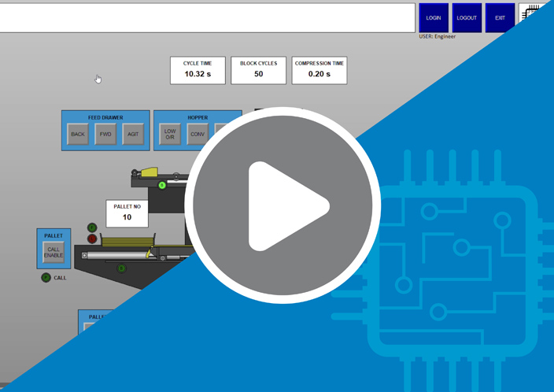Click the EXIT button
The image size is (554, 392).
[500, 17]
